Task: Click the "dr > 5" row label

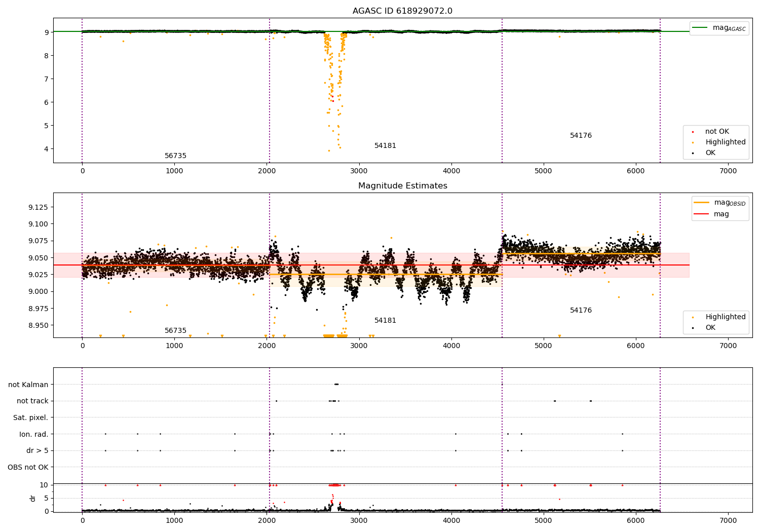Action: [x=37, y=450]
